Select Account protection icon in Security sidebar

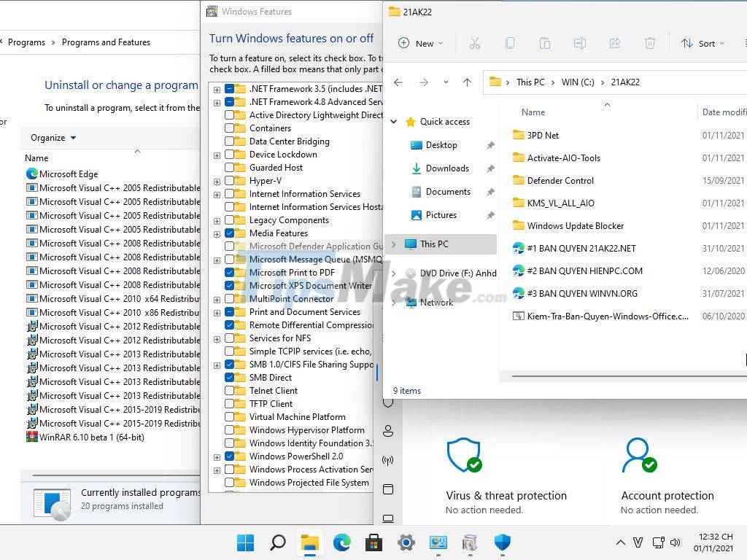click(x=388, y=431)
